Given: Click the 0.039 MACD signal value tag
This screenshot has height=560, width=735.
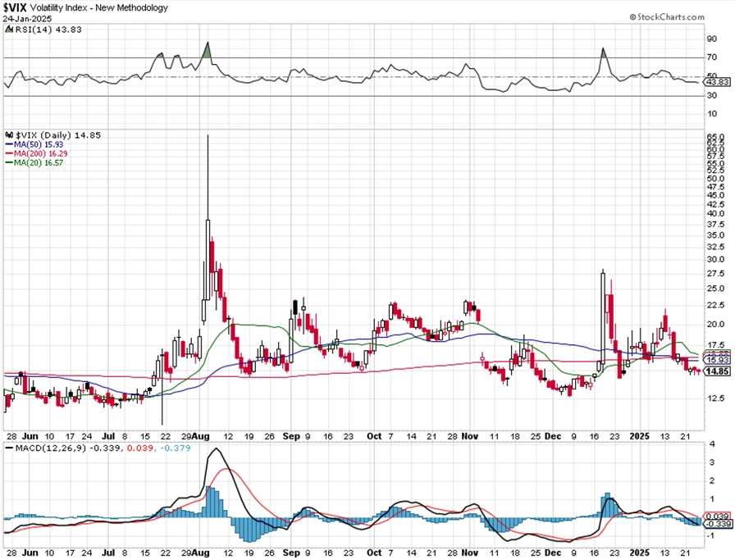Looking at the screenshot, I should [x=718, y=516].
